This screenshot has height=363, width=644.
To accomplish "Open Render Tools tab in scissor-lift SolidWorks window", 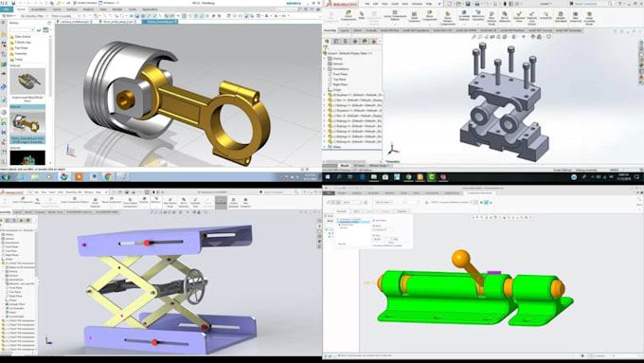I will click(55, 212).
